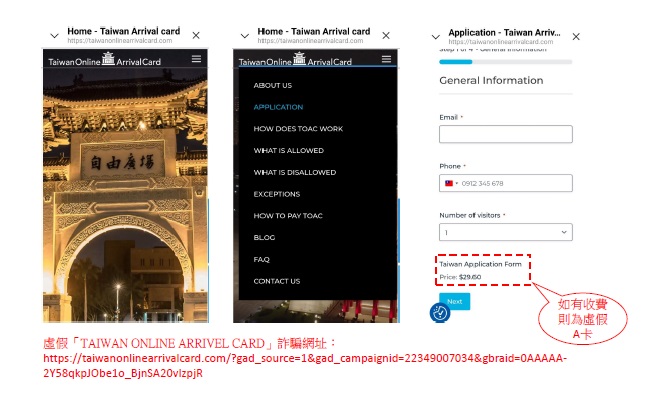This screenshot has width=652, height=405.
Task: Expand the Number of visitors dropdown
Action: point(505,232)
